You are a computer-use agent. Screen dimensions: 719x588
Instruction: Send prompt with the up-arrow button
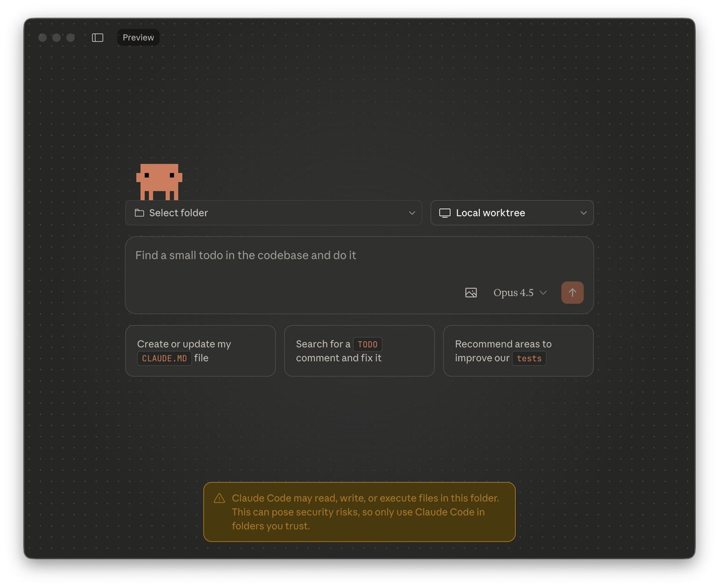click(x=572, y=293)
